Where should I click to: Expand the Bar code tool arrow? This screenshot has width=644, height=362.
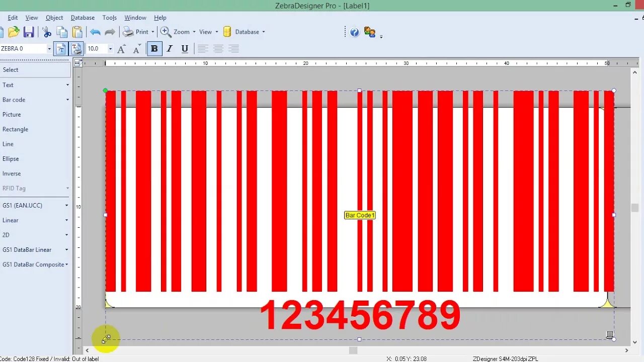coord(67,100)
